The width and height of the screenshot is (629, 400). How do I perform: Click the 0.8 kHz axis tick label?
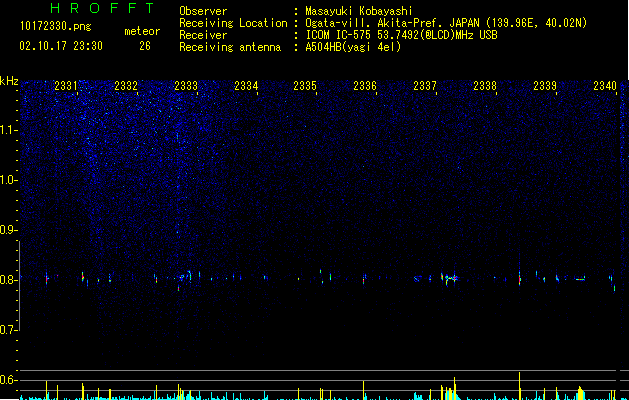[9, 280]
